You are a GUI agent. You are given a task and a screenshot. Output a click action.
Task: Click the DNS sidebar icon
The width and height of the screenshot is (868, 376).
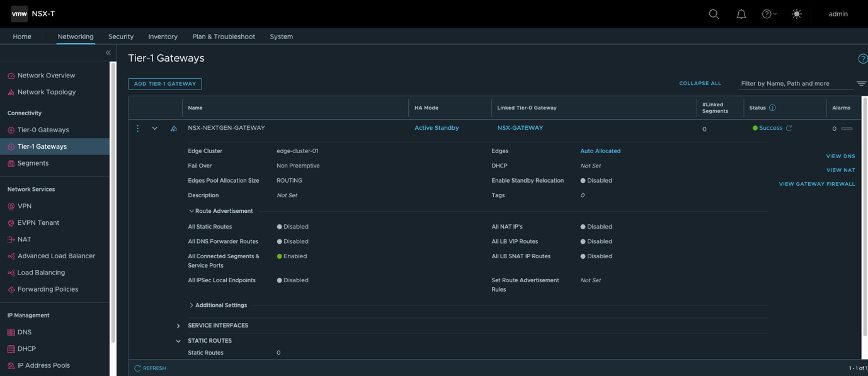[11, 332]
